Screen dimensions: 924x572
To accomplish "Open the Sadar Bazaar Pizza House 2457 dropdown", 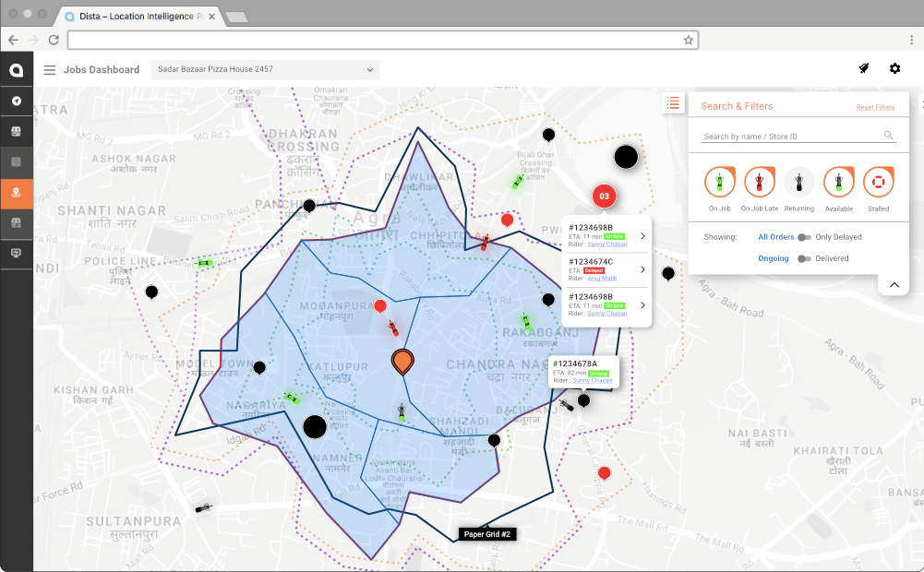I will pyautogui.click(x=265, y=69).
